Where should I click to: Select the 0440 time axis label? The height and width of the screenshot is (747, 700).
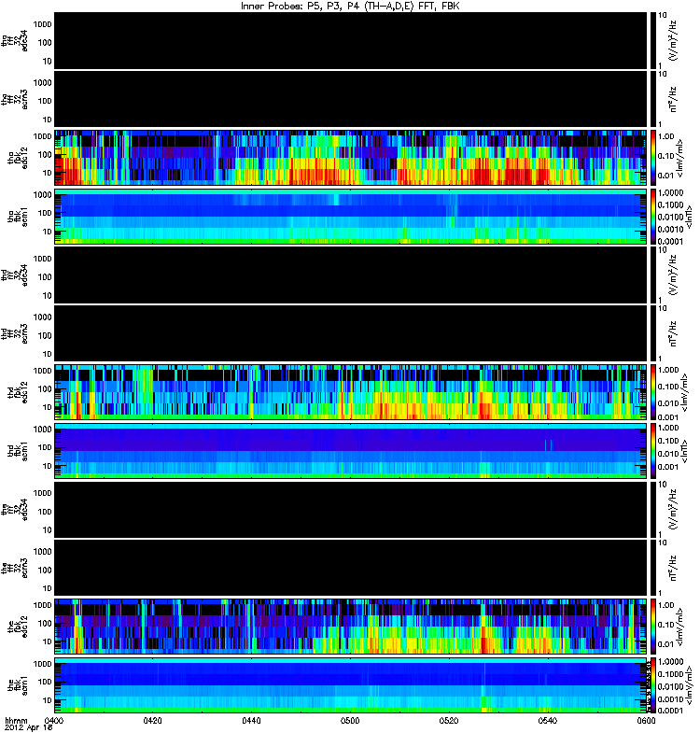251,720
